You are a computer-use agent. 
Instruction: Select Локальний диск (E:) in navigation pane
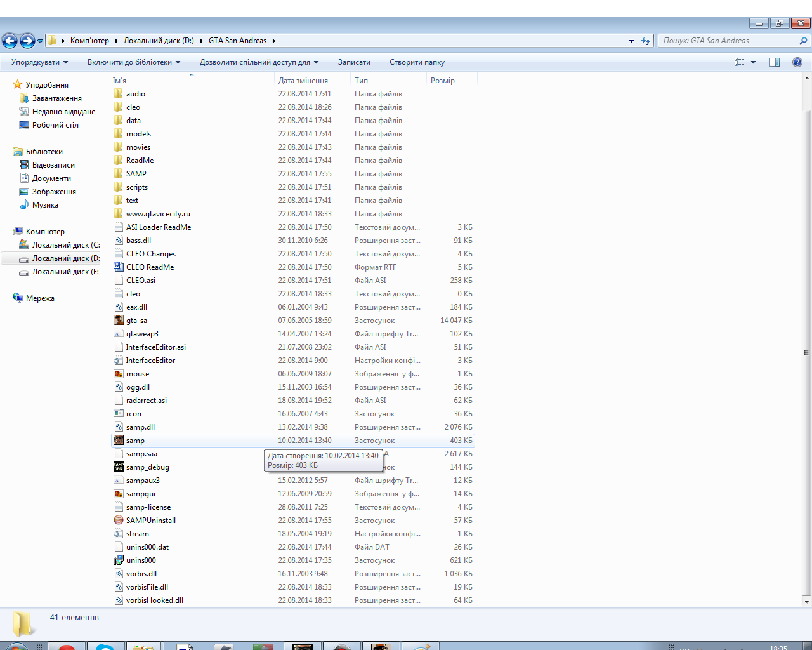tap(66, 272)
